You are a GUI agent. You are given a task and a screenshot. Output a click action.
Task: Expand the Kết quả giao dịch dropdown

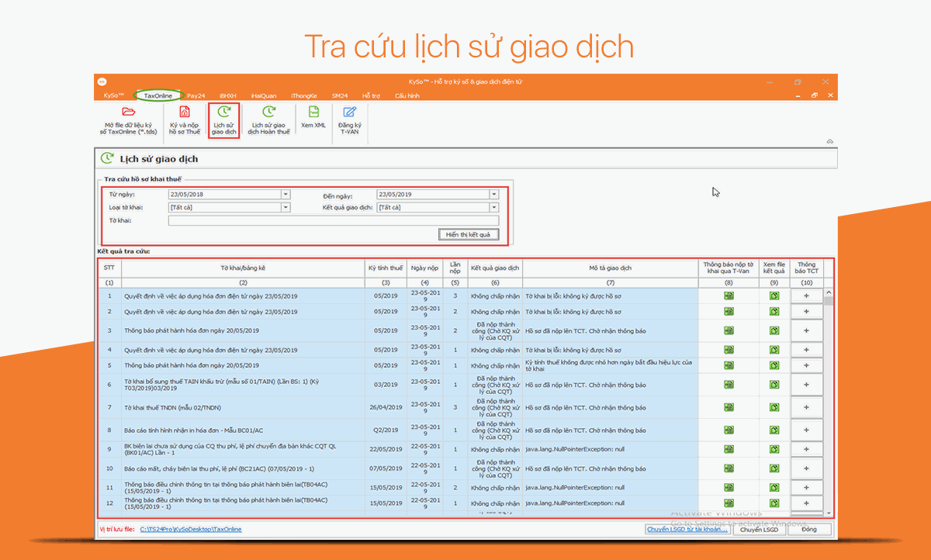tap(493, 208)
